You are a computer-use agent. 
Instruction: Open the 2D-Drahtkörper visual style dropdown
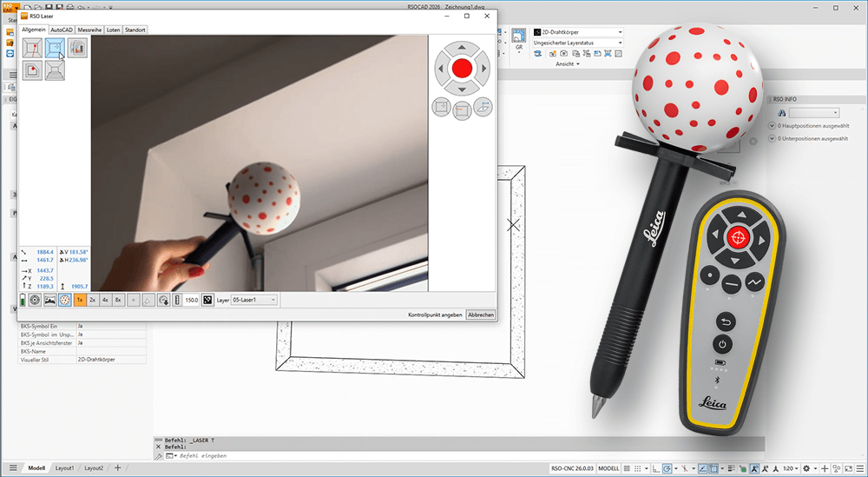point(577,32)
